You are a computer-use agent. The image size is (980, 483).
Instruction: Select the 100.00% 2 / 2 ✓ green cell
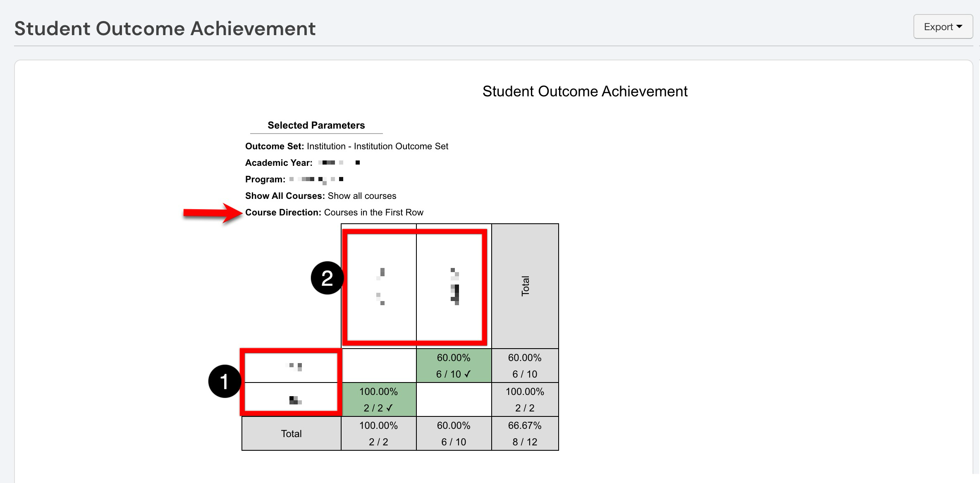[x=378, y=399]
